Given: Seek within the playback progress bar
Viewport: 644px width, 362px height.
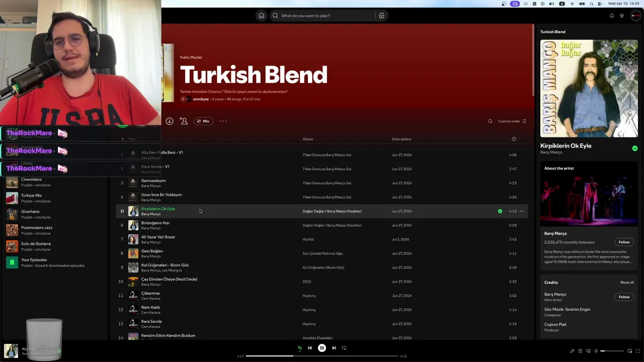Looking at the screenshot, I should (x=322, y=356).
